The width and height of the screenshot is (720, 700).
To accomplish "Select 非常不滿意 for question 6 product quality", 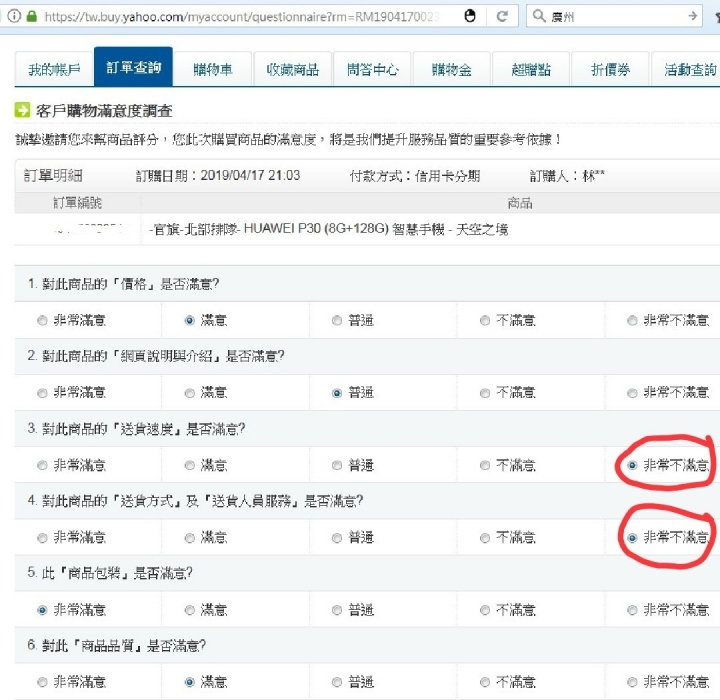I will (x=632, y=682).
